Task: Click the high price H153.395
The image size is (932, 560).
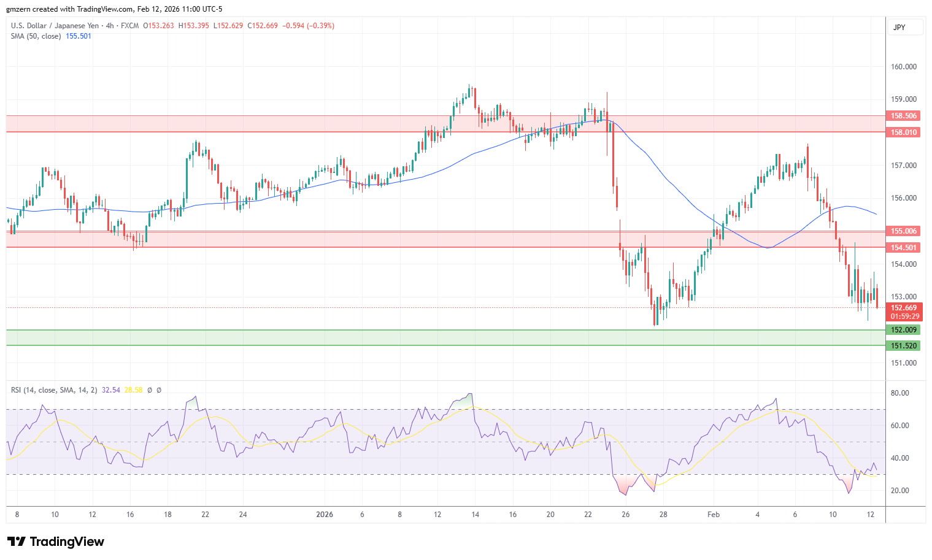Action: [x=193, y=26]
